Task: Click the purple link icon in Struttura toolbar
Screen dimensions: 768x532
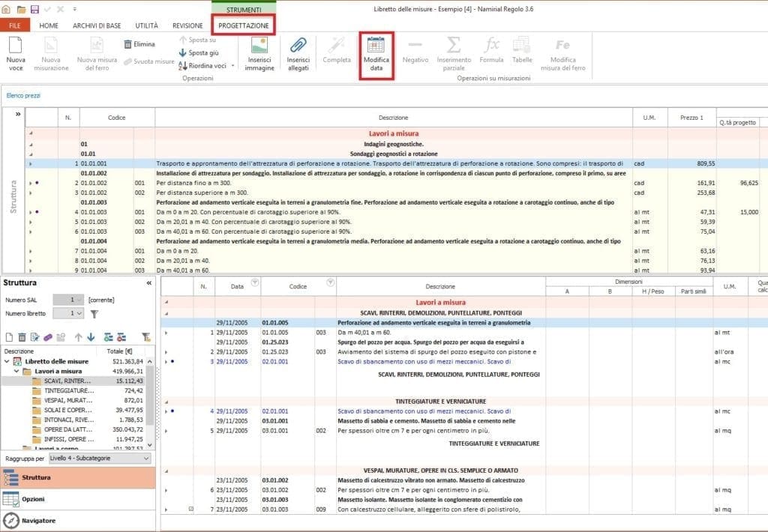Action: (48, 337)
